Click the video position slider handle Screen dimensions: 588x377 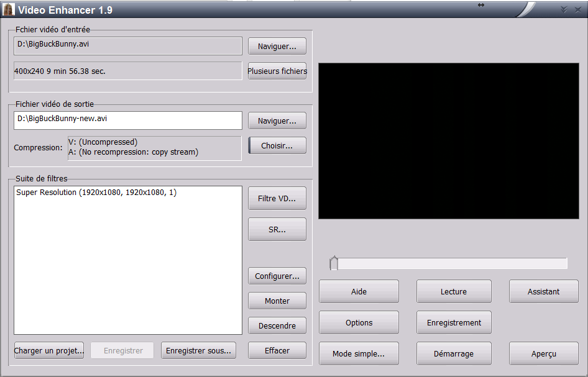tap(334, 263)
